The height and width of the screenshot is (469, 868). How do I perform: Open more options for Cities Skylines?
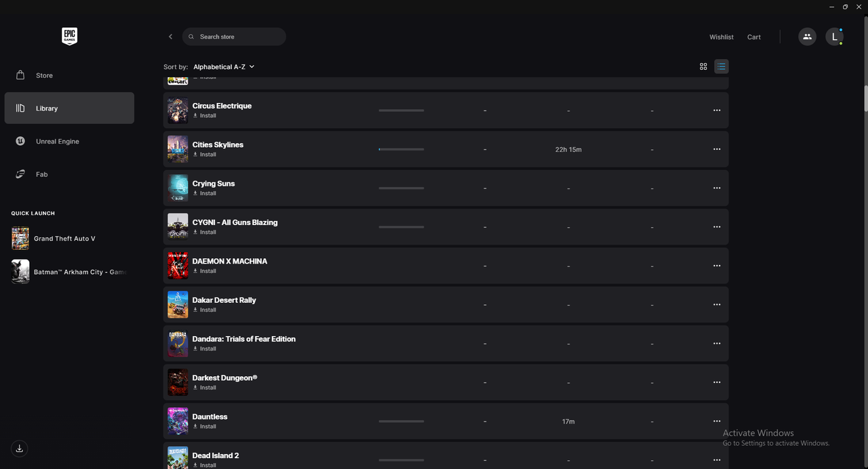pyautogui.click(x=717, y=149)
